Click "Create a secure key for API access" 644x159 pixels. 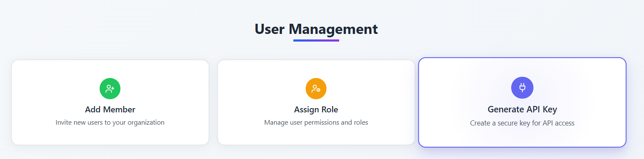click(x=522, y=123)
